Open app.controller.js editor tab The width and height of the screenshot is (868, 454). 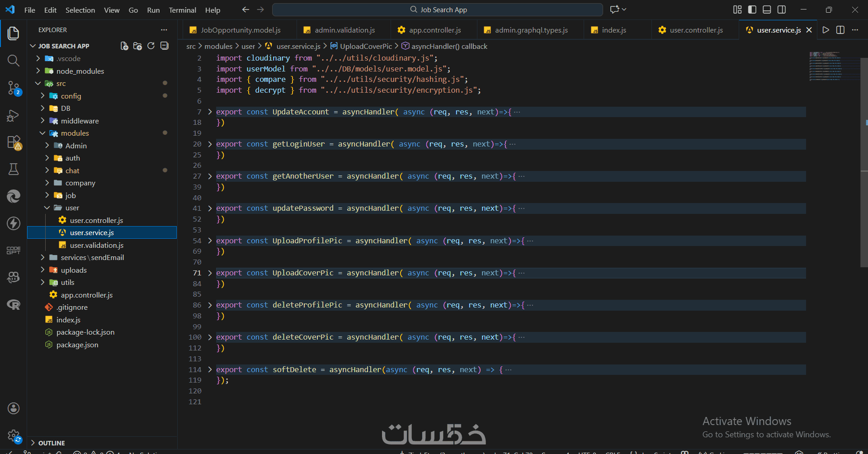pyautogui.click(x=435, y=30)
